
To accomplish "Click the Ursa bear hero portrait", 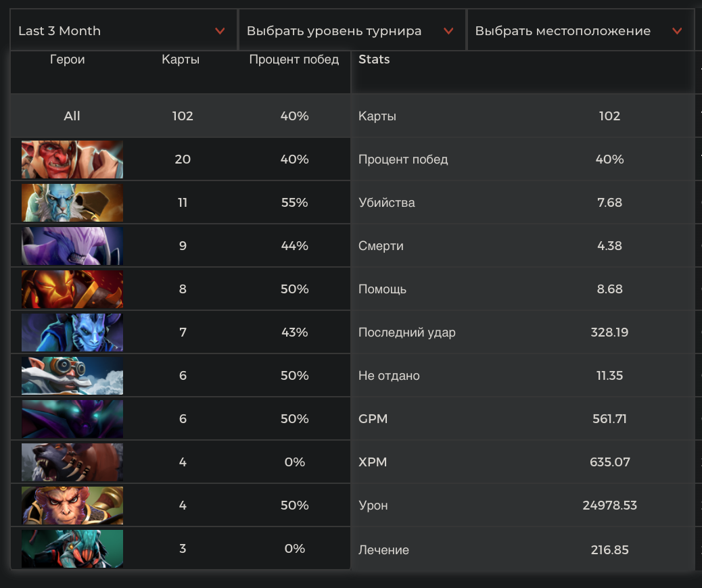I will [x=72, y=462].
